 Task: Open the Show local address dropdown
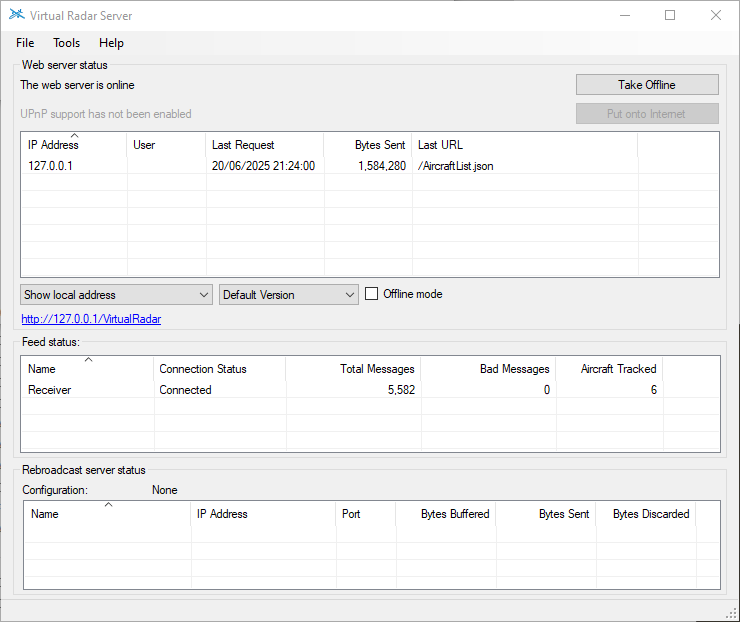tap(116, 294)
